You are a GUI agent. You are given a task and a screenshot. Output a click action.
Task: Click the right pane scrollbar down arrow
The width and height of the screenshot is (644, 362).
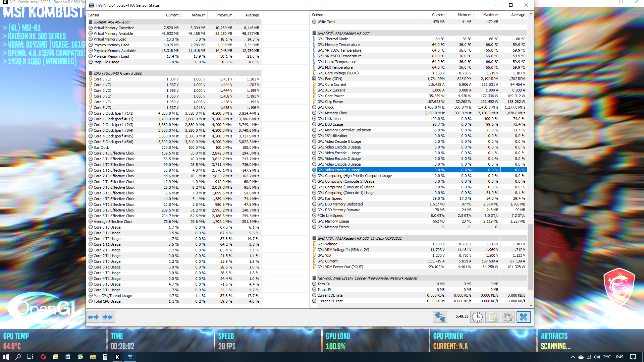pyautogui.click(x=531, y=305)
